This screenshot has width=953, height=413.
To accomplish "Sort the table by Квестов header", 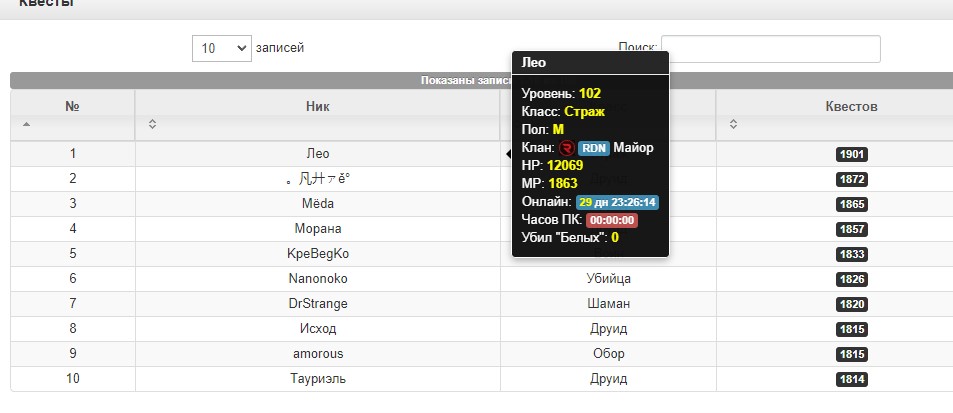I will [850, 106].
